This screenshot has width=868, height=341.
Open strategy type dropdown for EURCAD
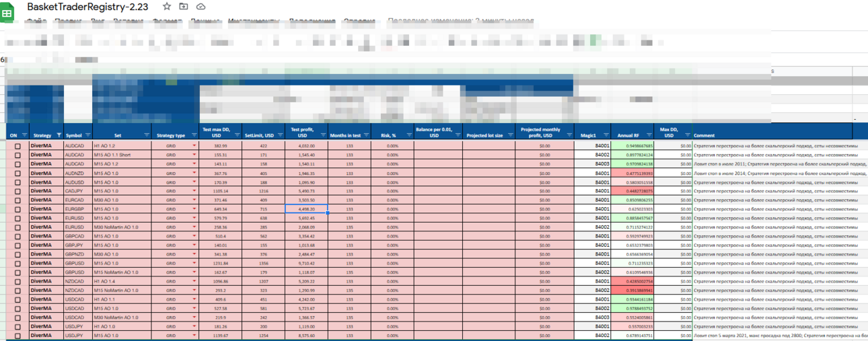(194, 200)
